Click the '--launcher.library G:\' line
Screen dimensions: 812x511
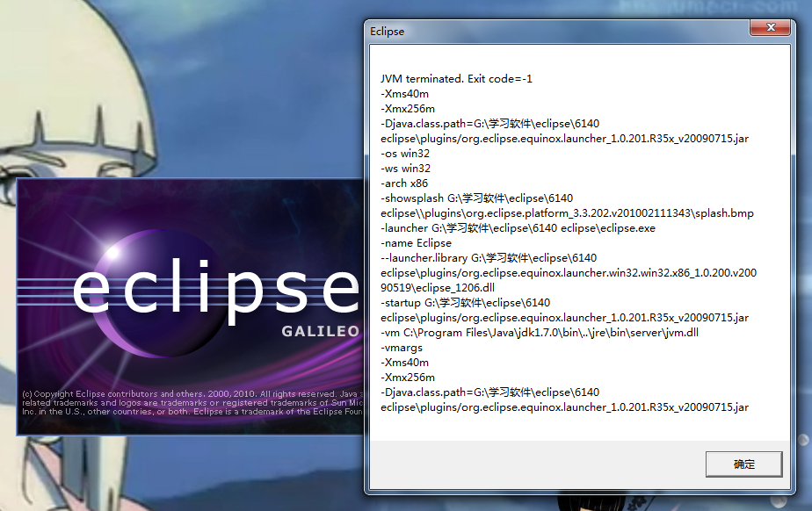tap(489, 257)
